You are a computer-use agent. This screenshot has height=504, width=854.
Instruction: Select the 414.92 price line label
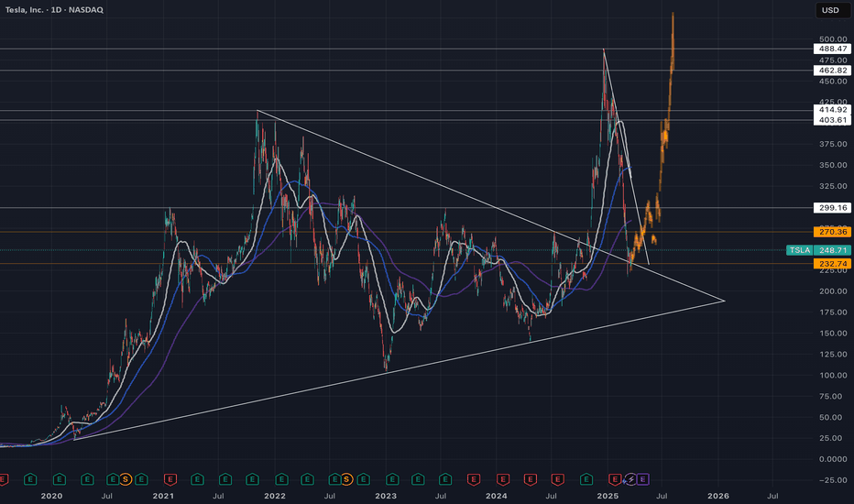(832, 110)
